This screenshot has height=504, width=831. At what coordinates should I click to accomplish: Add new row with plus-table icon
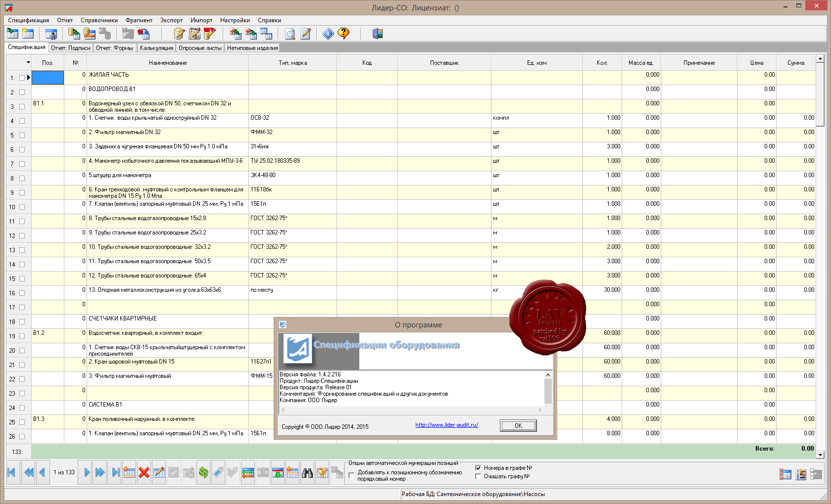coord(129,472)
